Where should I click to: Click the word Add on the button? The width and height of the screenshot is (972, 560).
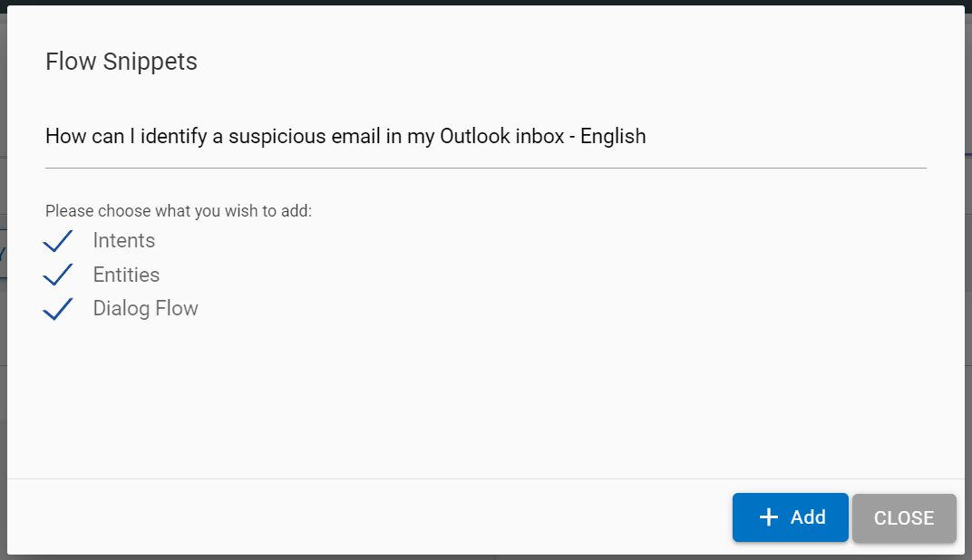tap(806, 517)
